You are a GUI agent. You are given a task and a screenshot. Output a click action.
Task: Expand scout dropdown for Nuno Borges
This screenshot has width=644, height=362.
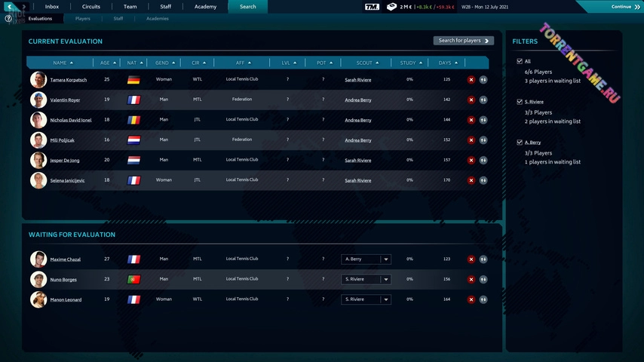click(385, 279)
